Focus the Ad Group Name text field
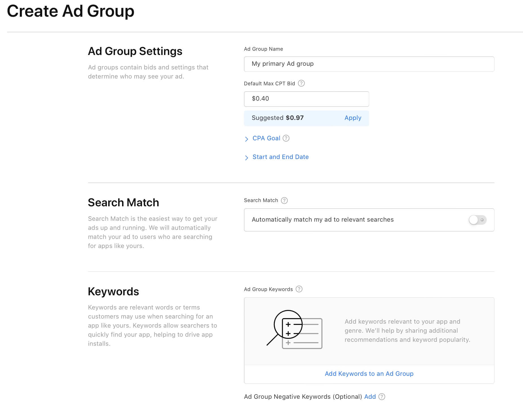Image resolution: width=523 pixels, height=420 pixels. [x=369, y=64]
